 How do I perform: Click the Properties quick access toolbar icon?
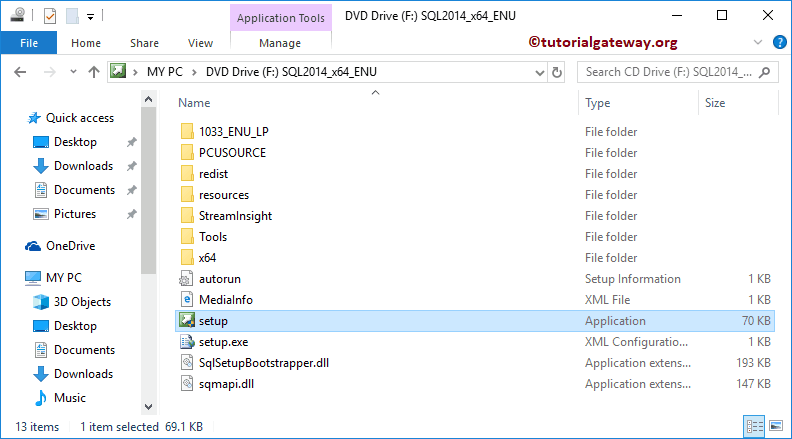(x=50, y=16)
